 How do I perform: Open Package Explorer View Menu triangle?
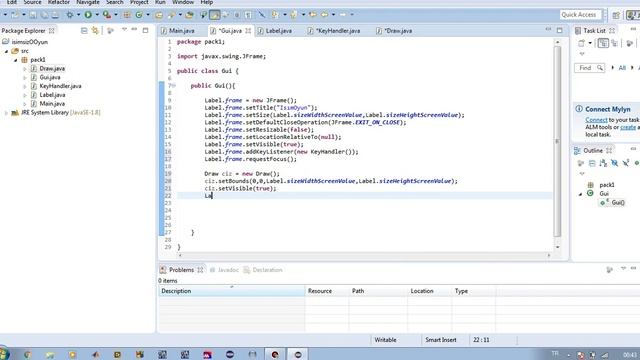coord(124,29)
